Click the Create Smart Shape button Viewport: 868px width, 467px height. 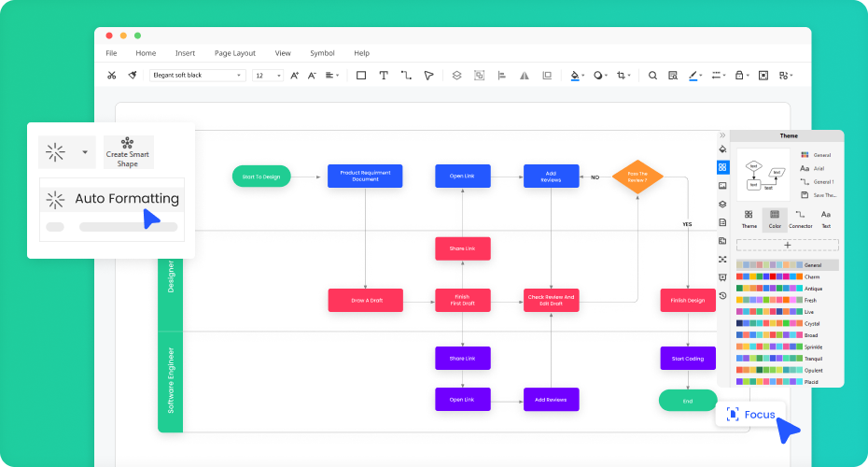[x=128, y=151]
